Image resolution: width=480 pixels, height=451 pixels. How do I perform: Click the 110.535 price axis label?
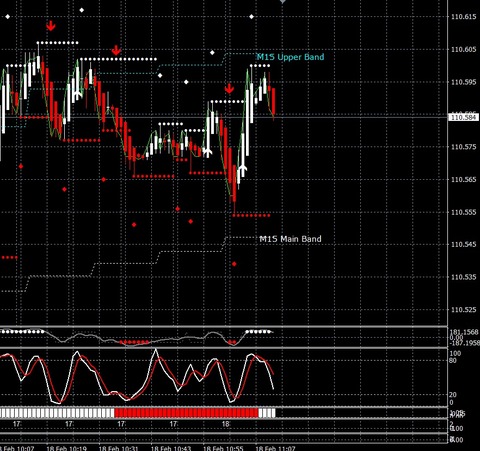click(464, 277)
